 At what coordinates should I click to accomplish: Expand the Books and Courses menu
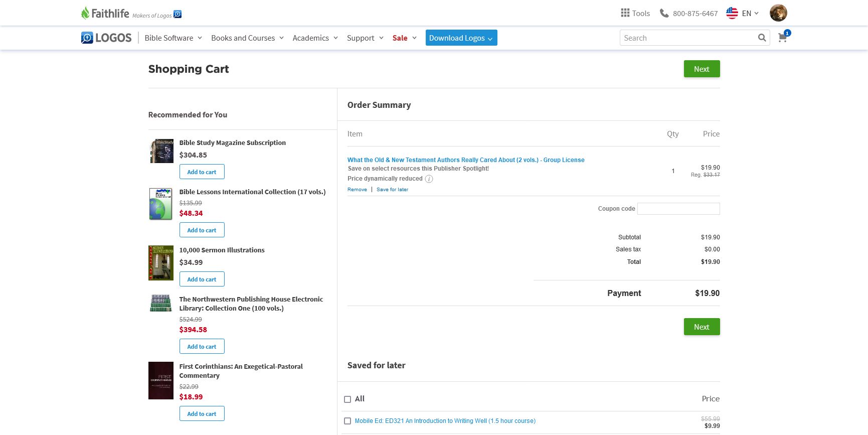pyautogui.click(x=247, y=38)
